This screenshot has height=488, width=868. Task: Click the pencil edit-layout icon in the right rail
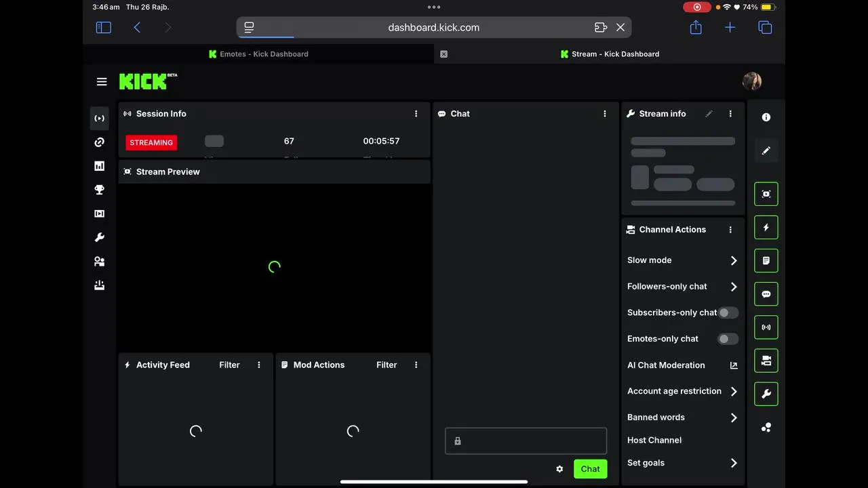click(766, 150)
